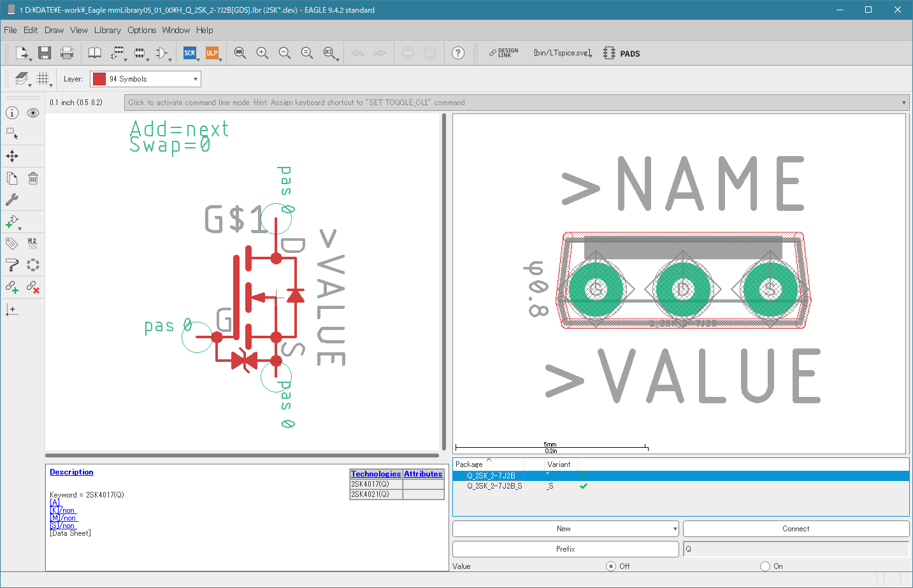The image size is (913, 588).
Task: Pick the Change wrench tool
Action: click(12, 199)
